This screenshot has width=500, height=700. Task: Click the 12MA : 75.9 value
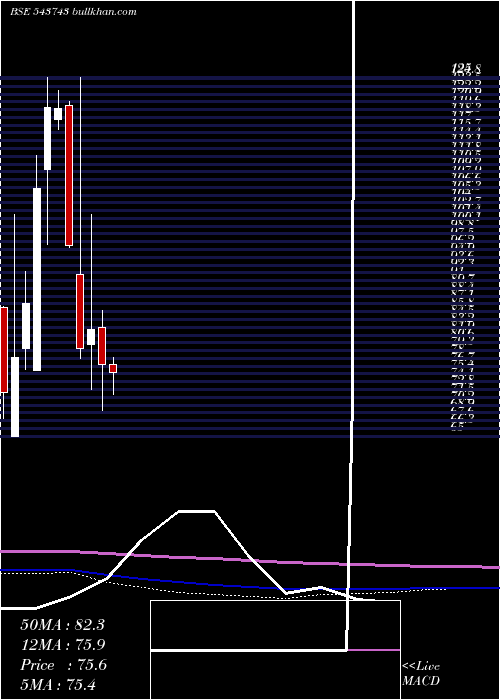(x=62, y=645)
